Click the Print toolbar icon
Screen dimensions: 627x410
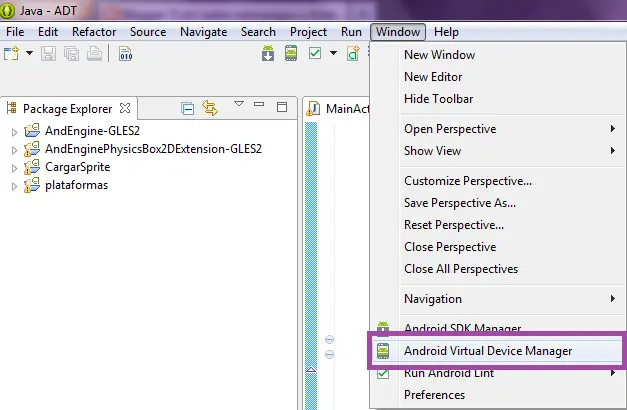coord(94,53)
